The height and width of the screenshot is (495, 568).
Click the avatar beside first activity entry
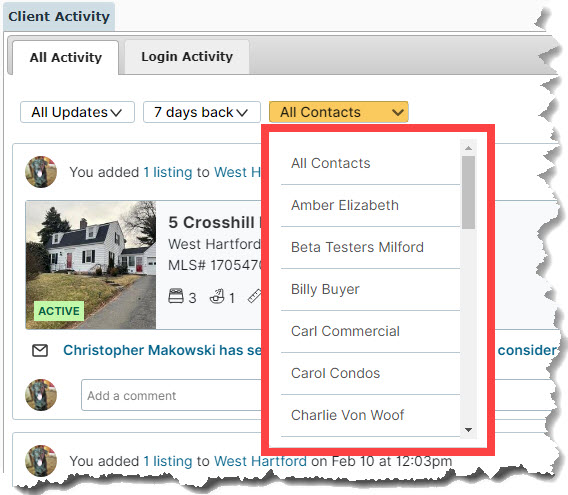coord(41,172)
